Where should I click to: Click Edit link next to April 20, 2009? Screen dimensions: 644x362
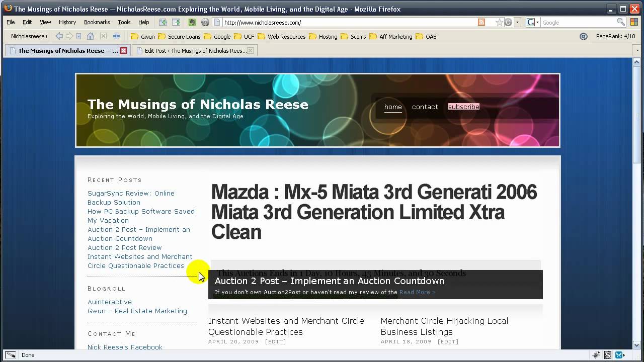click(276, 341)
